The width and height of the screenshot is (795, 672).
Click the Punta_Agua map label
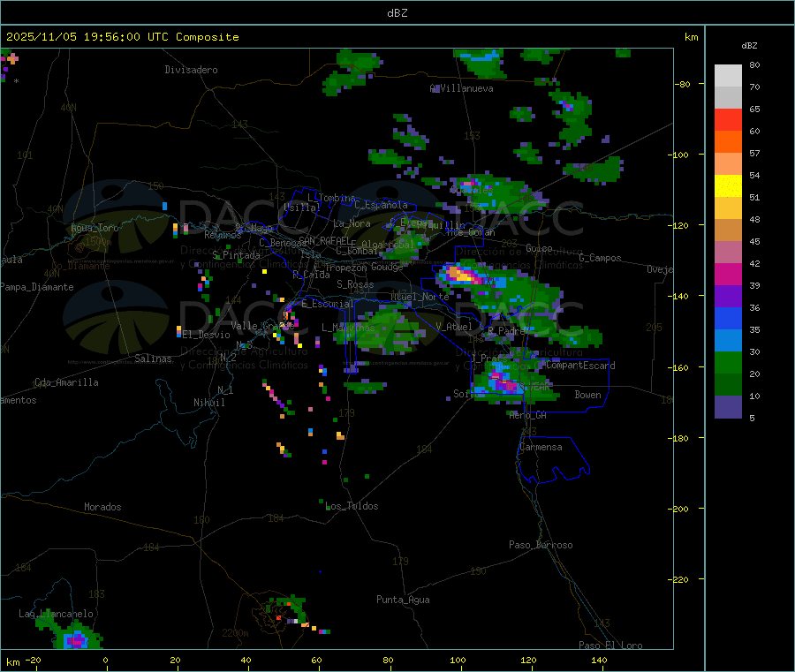click(x=403, y=600)
